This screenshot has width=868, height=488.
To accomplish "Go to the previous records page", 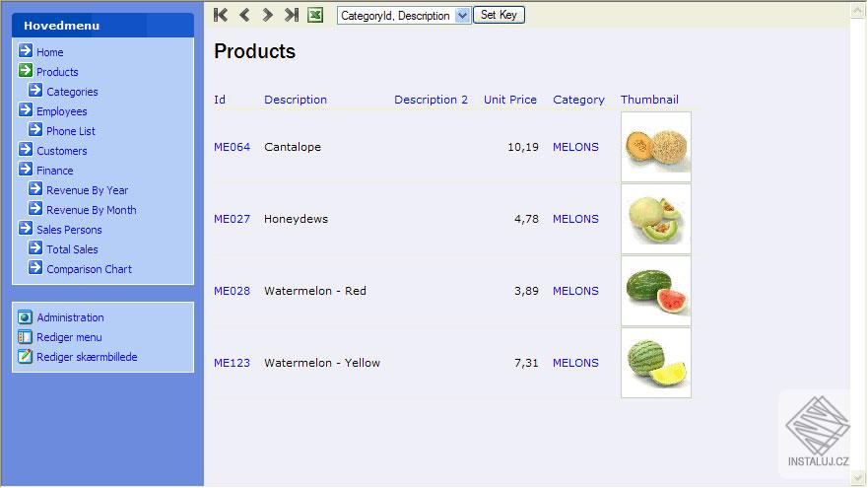I will 244,15.
